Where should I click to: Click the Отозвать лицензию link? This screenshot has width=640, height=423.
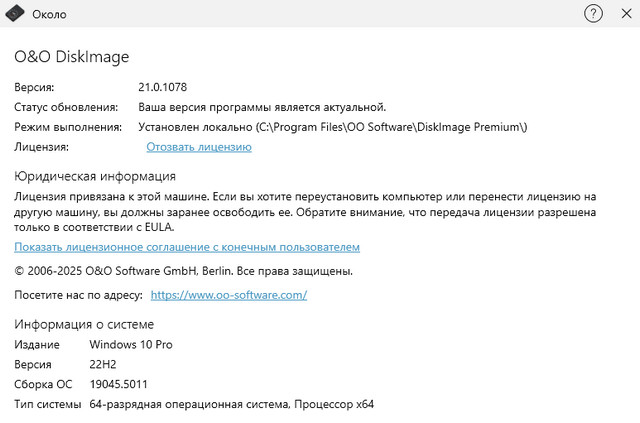(199, 147)
